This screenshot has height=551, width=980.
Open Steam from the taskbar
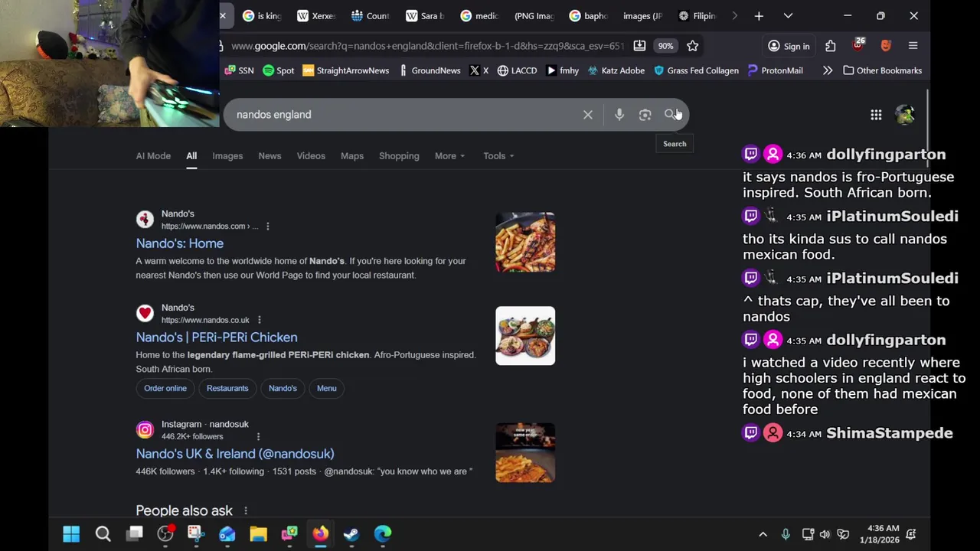pyautogui.click(x=351, y=533)
